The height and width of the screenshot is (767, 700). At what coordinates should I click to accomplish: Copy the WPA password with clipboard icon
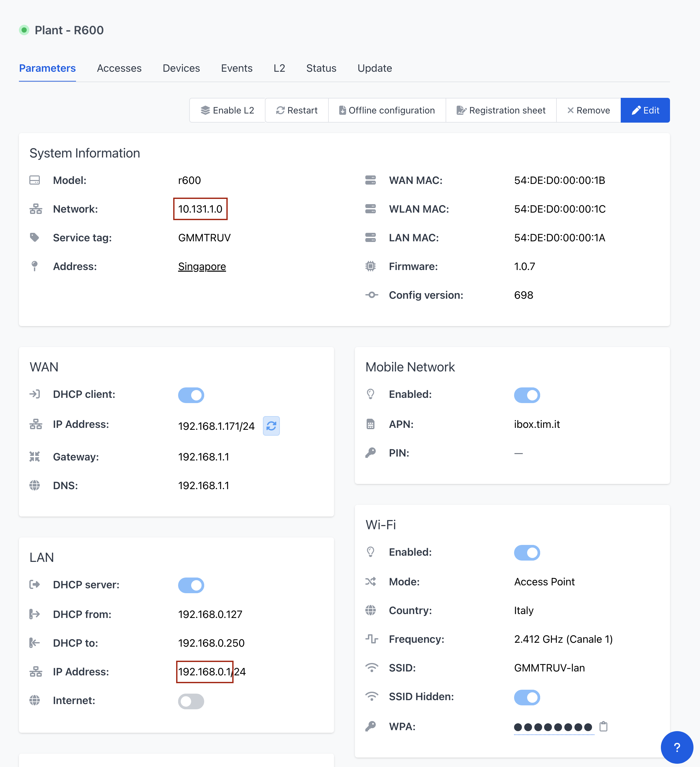(x=603, y=727)
